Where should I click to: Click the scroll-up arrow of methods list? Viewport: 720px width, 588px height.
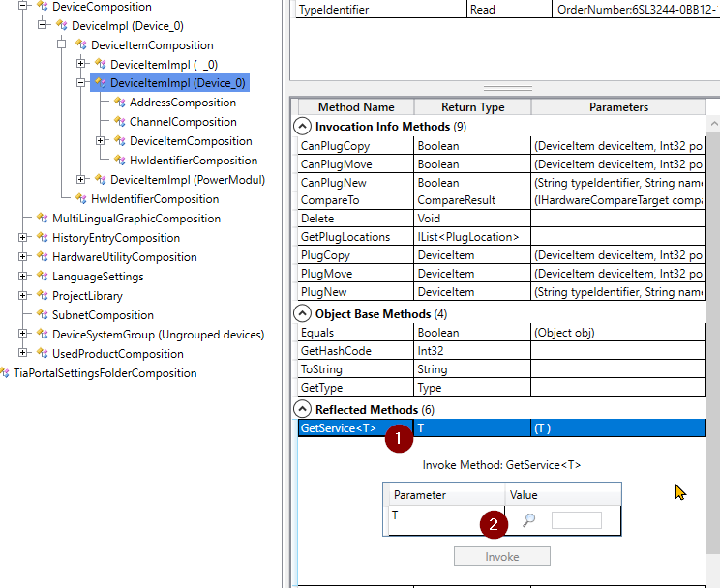(713, 123)
